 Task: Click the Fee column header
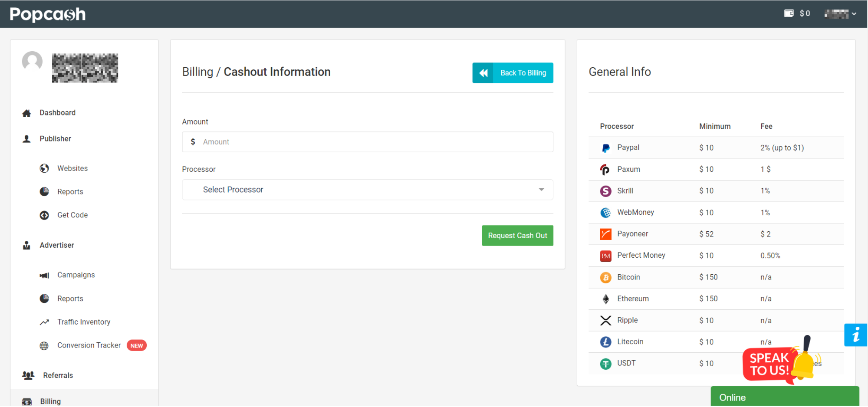pyautogui.click(x=766, y=126)
